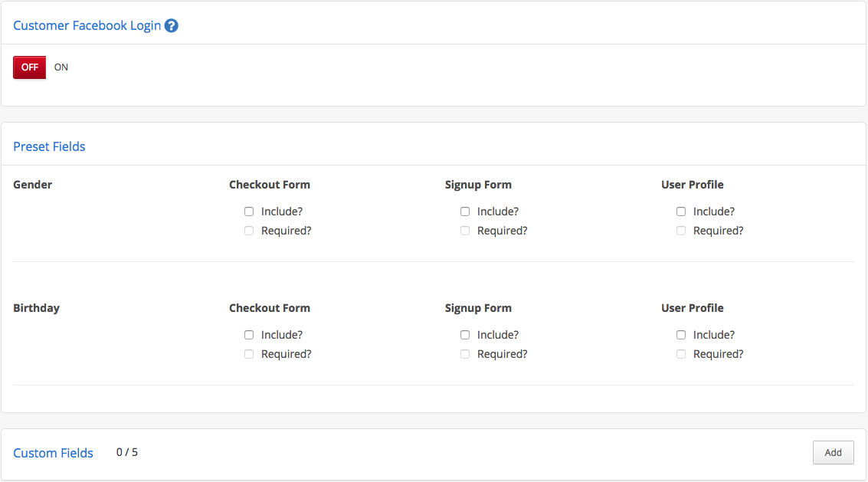Image resolution: width=868 pixels, height=482 pixels.
Task: Tick Birthday User Profile Required checkbox
Action: pyautogui.click(x=681, y=354)
